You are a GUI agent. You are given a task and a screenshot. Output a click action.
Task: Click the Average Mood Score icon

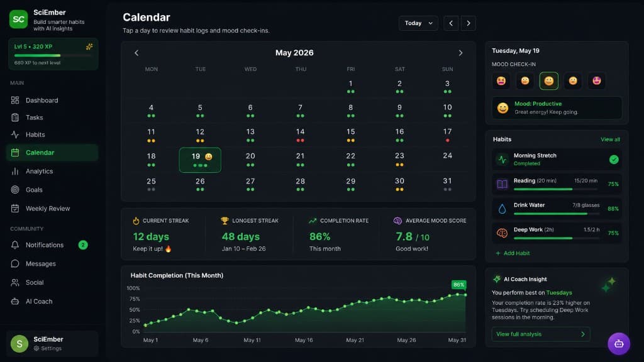tap(397, 221)
